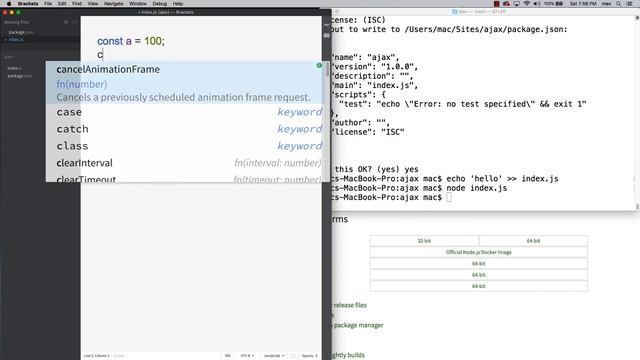
Task: Open the ajax project dropdown
Action: [x=9, y=57]
